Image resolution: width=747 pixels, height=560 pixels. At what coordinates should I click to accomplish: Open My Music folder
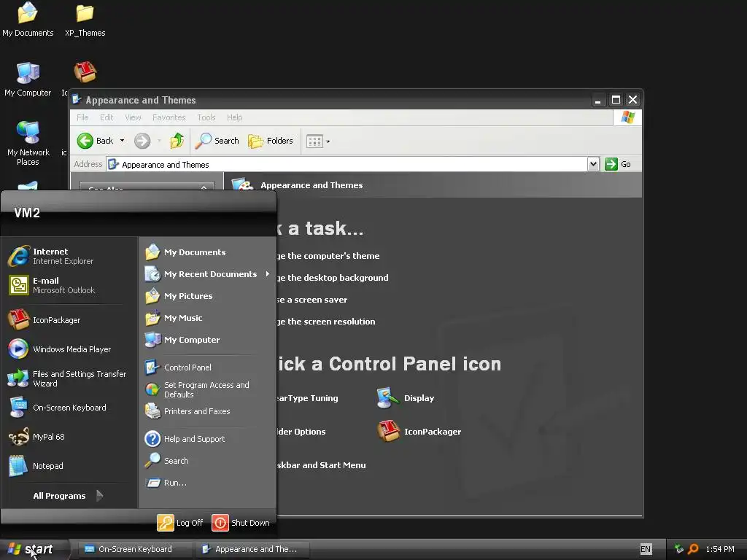[x=174, y=318]
